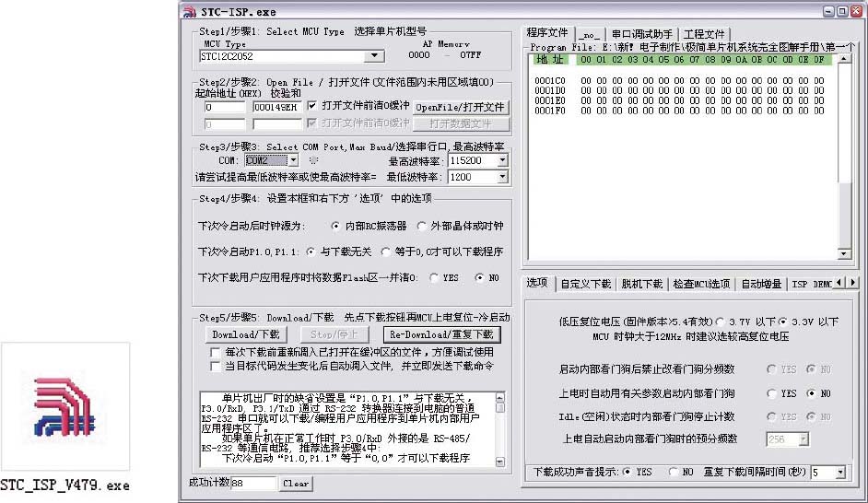Switch to 程序文件 tab
868x503 pixels.
(547, 33)
